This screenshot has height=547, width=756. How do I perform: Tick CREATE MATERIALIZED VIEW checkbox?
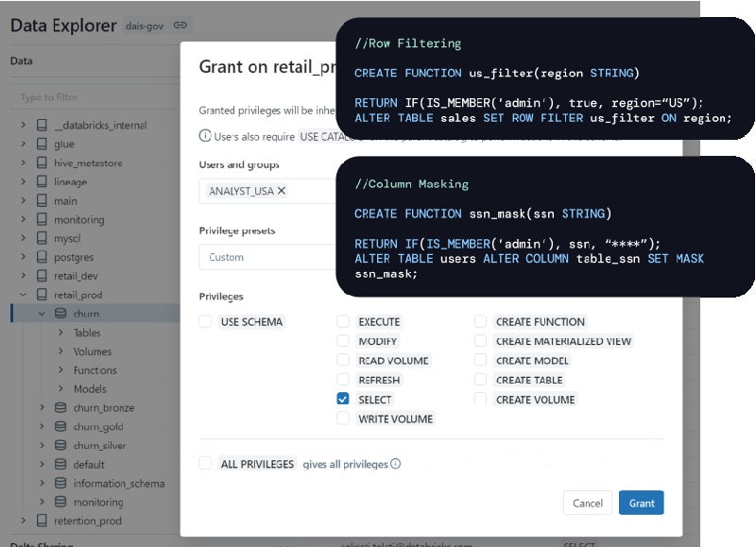tap(480, 341)
